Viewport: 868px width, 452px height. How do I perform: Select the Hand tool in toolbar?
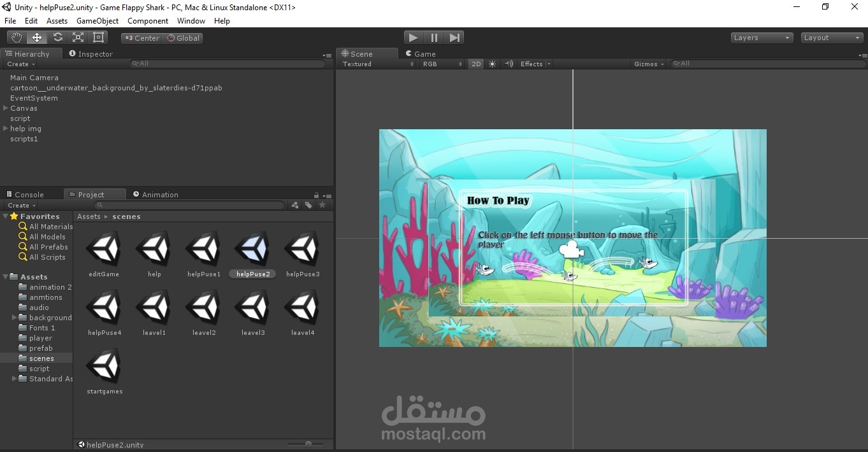pos(17,38)
